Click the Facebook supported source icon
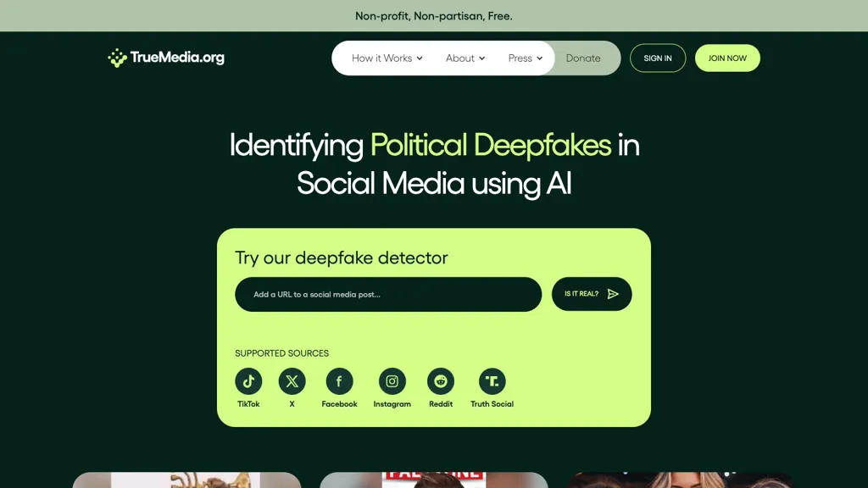Viewport: 868px width, 488px height. (x=339, y=381)
